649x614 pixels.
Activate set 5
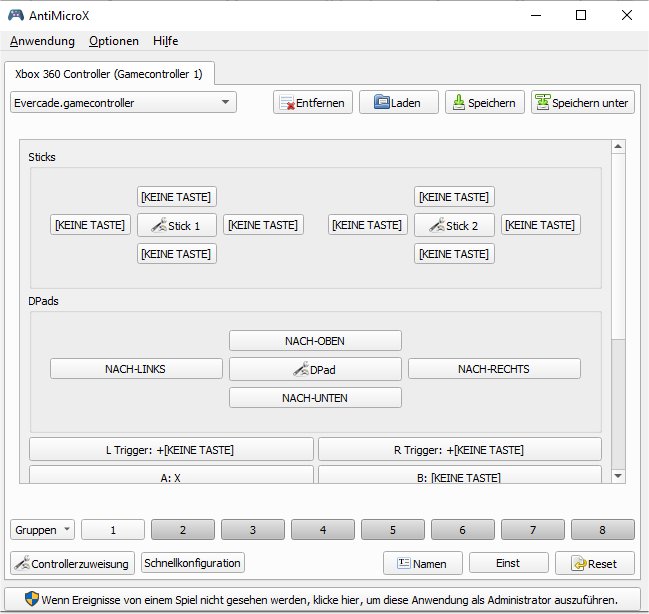point(393,530)
